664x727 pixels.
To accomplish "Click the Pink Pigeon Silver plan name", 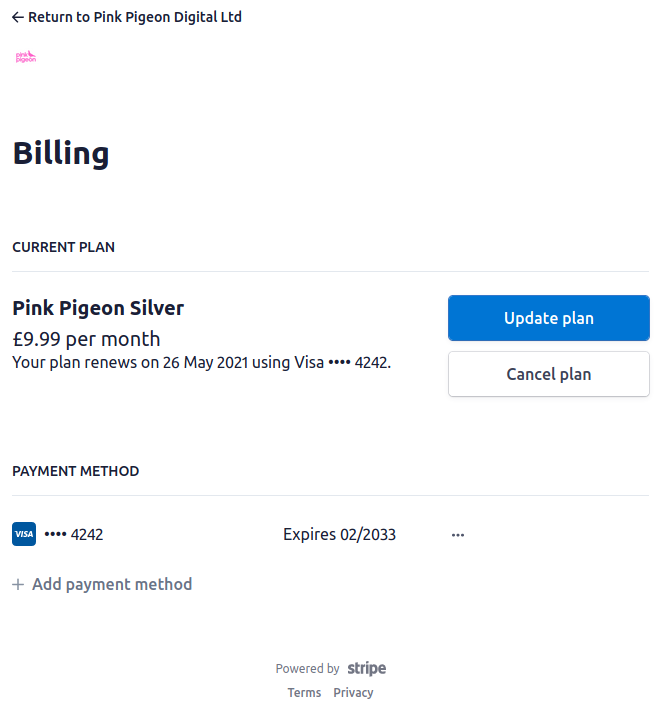I will (98, 308).
